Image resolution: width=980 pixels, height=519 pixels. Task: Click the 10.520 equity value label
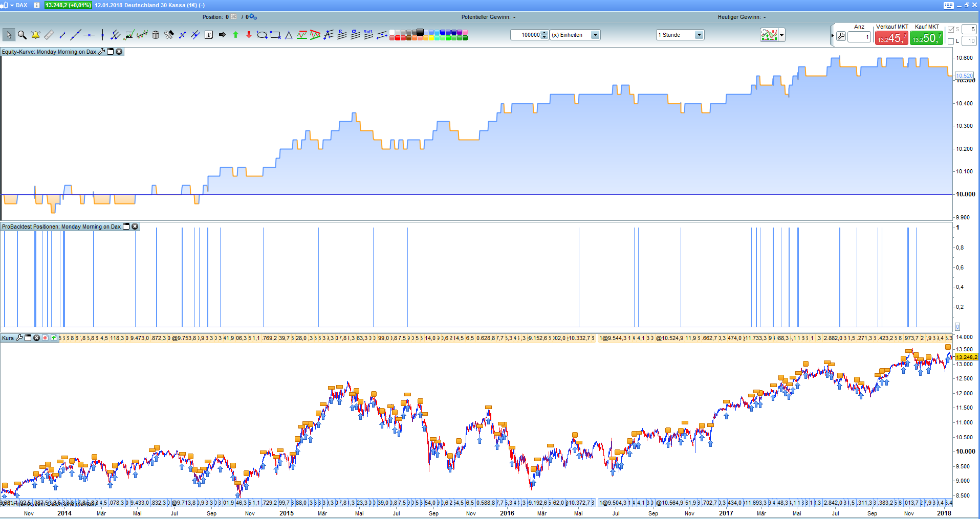[965, 76]
